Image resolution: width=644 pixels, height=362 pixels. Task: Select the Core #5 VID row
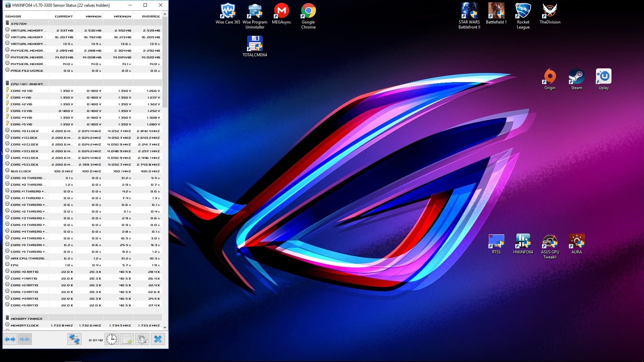point(83,124)
